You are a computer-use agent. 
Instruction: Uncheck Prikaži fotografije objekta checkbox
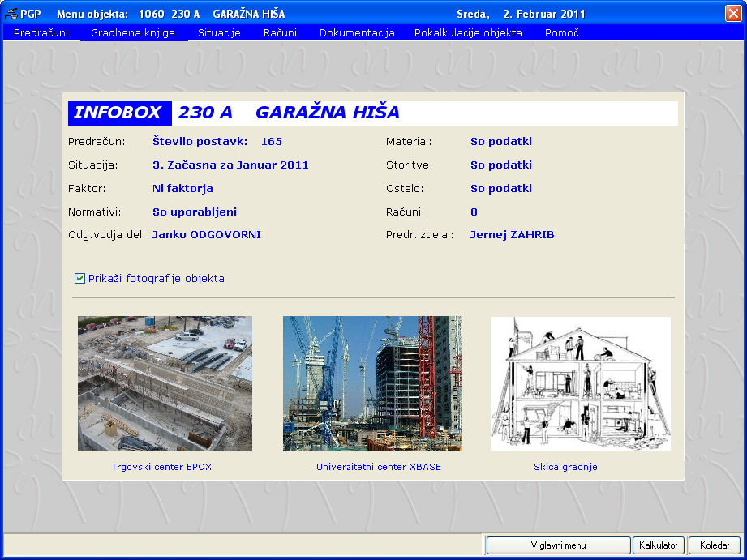tap(79, 279)
